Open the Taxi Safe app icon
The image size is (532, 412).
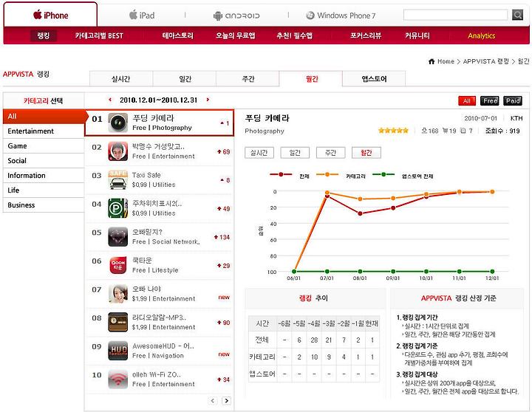coord(117,179)
